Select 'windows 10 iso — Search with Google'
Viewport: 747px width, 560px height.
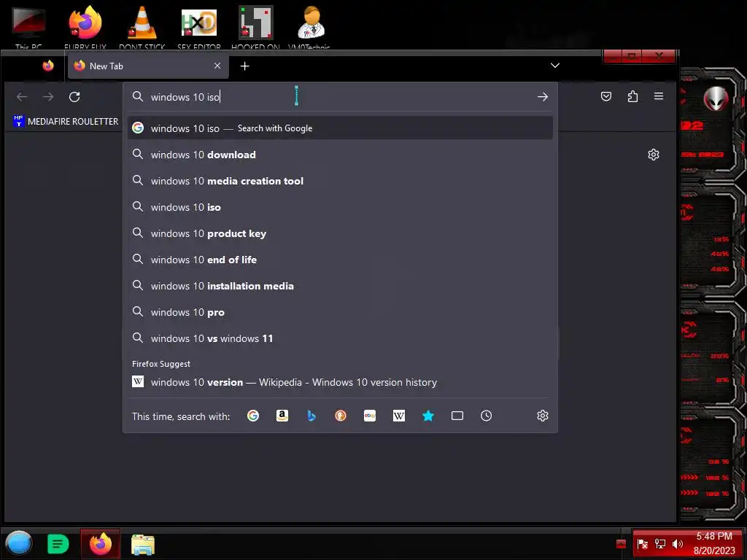pyautogui.click(x=340, y=128)
